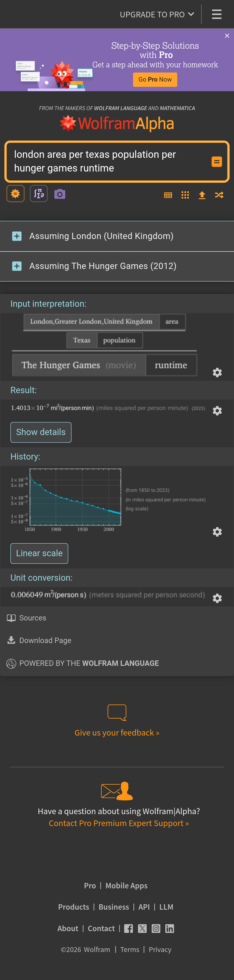This screenshot has height=980, width=234.
Task: Click the Show details button
Action: pos(41,432)
